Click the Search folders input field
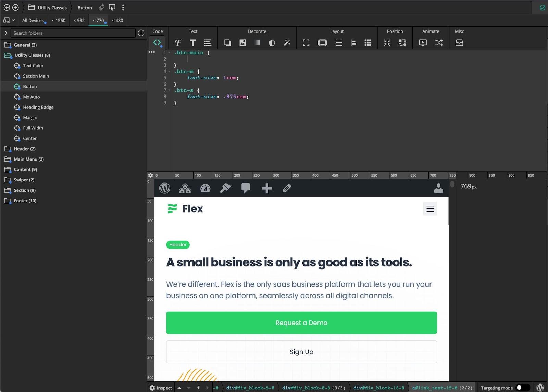This screenshot has height=392, width=548. coord(73,33)
